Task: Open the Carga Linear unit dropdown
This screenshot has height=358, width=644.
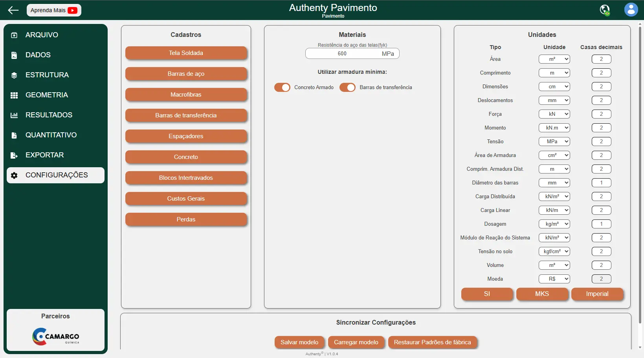Action: (554, 210)
